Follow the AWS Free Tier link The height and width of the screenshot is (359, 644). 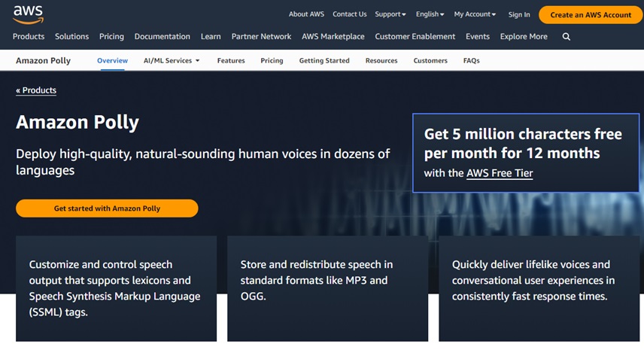tap(500, 173)
